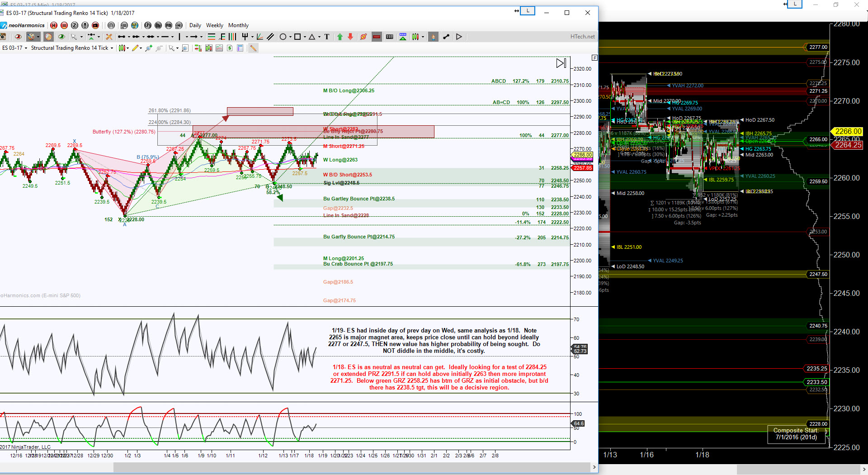Click the Daily timeframe button
The height and width of the screenshot is (475, 868).
[x=195, y=25]
